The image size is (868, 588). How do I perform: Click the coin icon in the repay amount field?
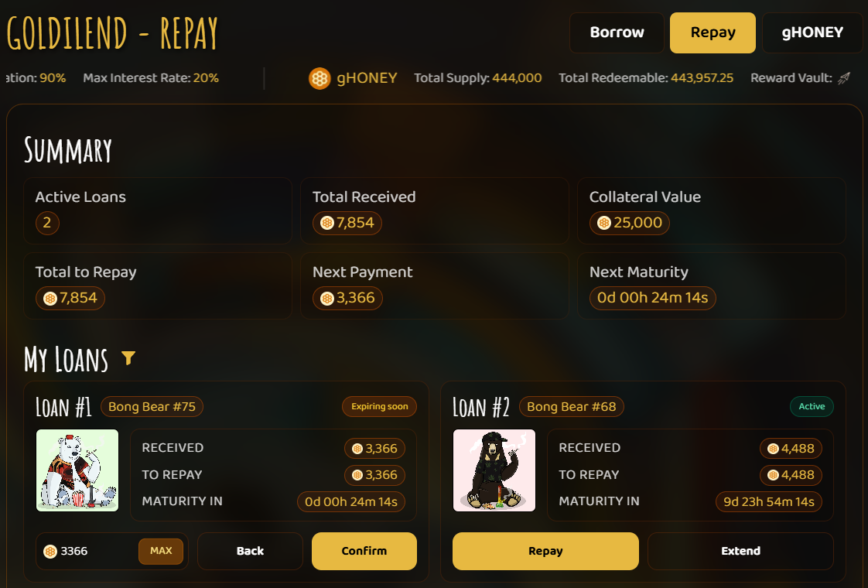click(x=50, y=552)
